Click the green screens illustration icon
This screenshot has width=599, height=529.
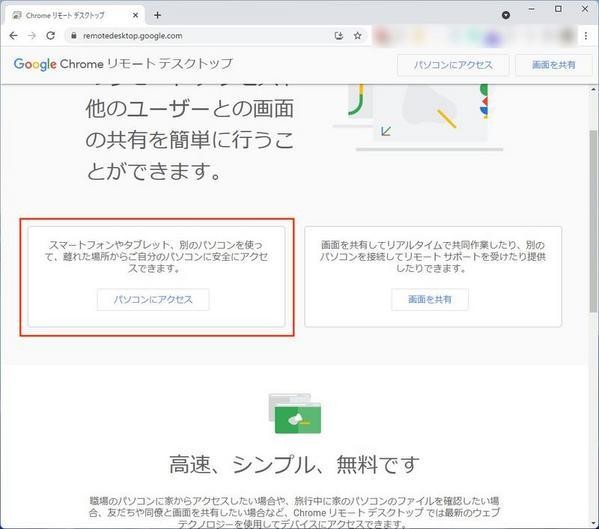pos(295,414)
